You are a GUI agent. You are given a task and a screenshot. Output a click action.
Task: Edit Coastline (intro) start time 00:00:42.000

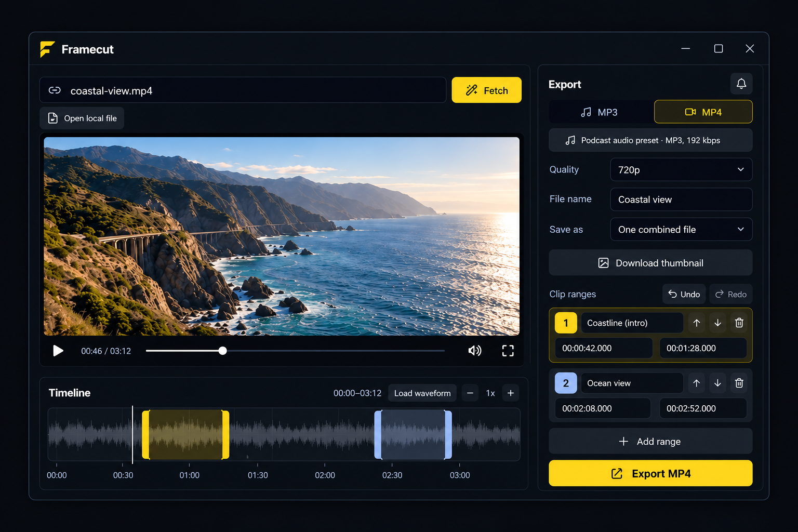tap(604, 348)
